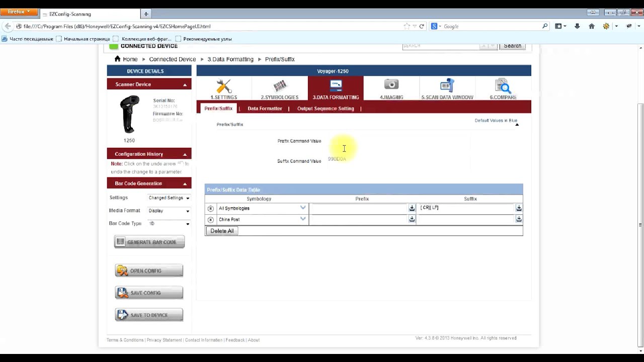Open the Output Sequence Setting sub-tab
The height and width of the screenshot is (362, 644).
click(326, 109)
